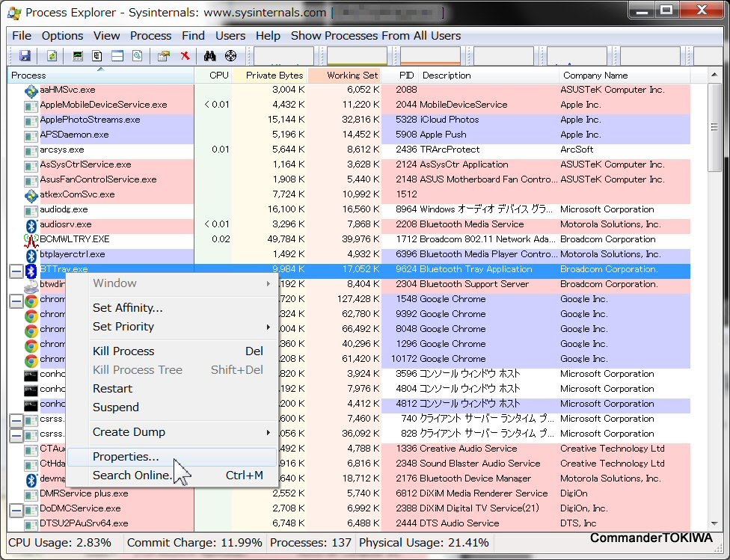
Task: Click the BCMWLTRY.EXE process icon
Action: pyautogui.click(x=31, y=241)
